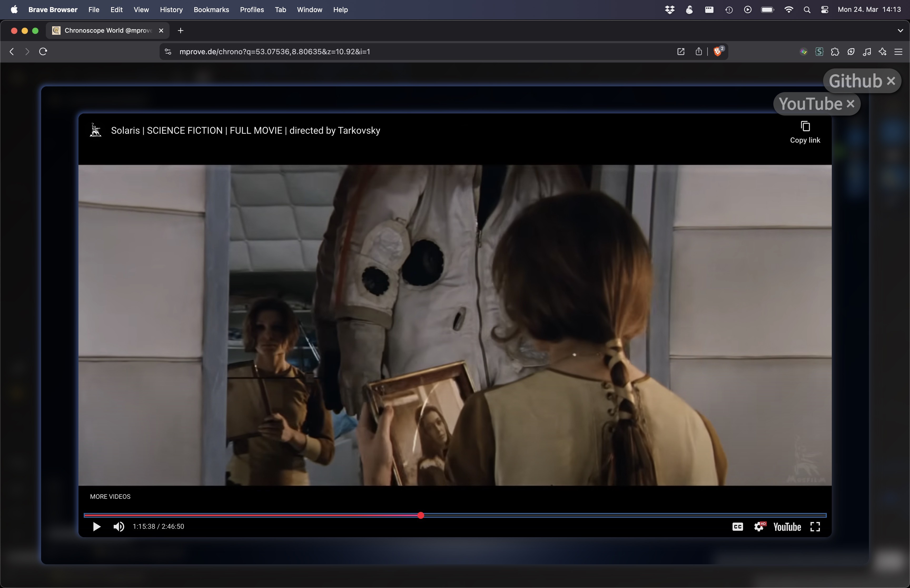The width and height of the screenshot is (910, 588).
Task: Open the Solaris video title link
Action: coord(246,131)
